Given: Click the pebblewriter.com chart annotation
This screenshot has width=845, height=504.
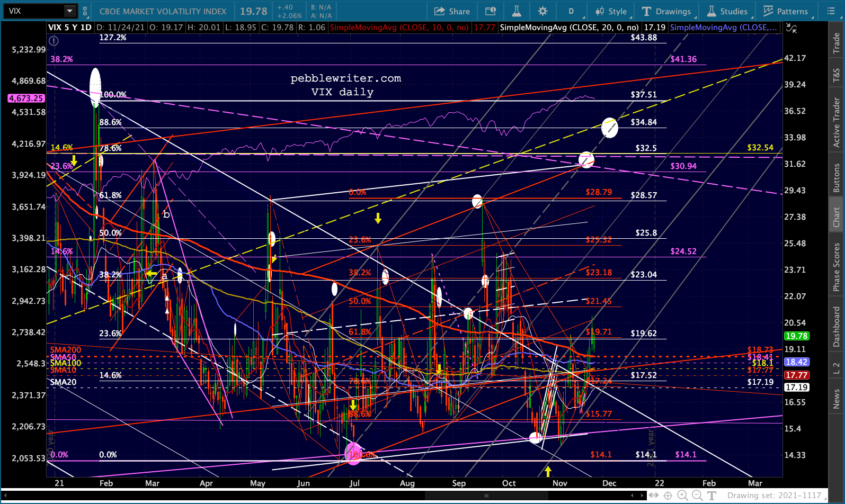Looking at the screenshot, I should point(346,78).
